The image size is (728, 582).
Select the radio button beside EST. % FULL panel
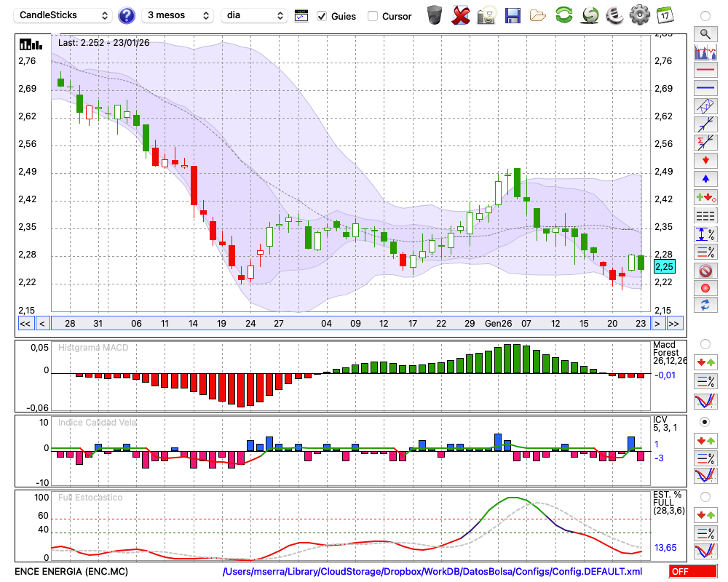[705, 497]
